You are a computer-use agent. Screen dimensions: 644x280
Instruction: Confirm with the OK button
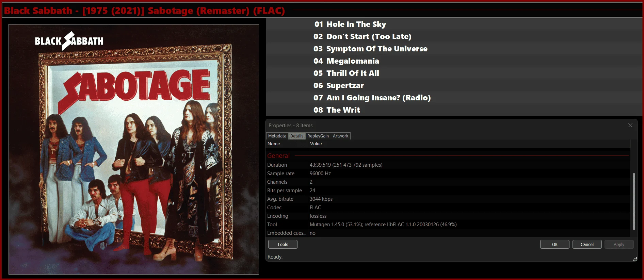pyautogui.click(x=554, y=244)
